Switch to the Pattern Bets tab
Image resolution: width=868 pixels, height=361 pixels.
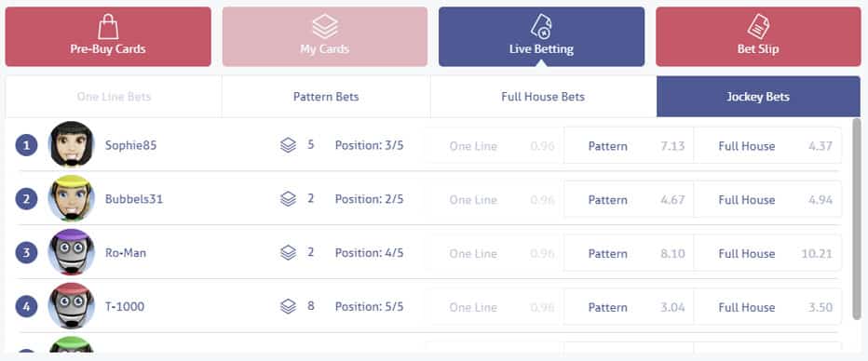(x=326, y=97)
